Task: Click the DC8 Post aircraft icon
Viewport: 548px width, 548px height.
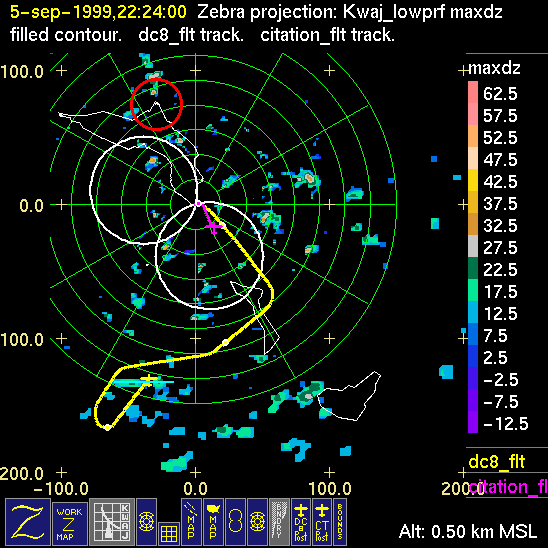Action: pos(301,522)
